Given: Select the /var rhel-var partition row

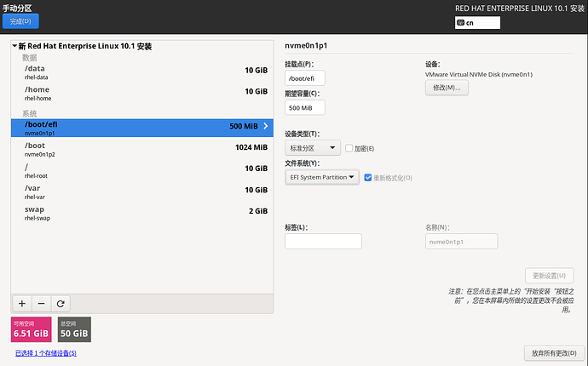Looking at the screenshot, I should click(x=142, y=192).
